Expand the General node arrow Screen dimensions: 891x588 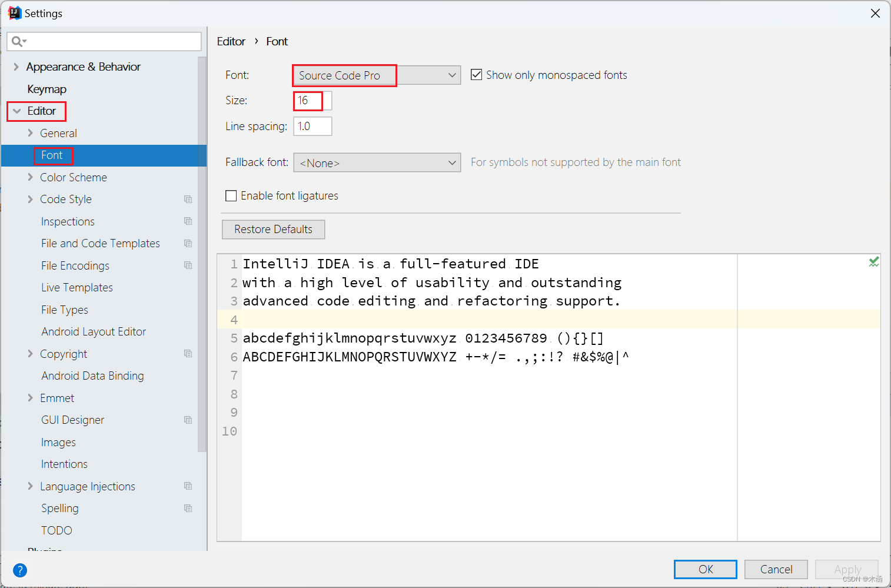click(x=31, y=133)
